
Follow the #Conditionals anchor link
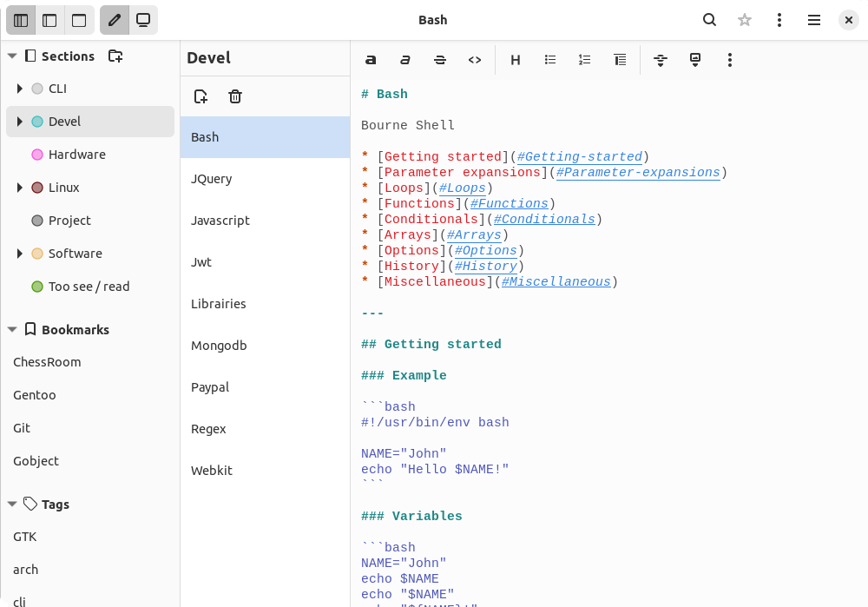pyautogui.click(x=545, y=220)
